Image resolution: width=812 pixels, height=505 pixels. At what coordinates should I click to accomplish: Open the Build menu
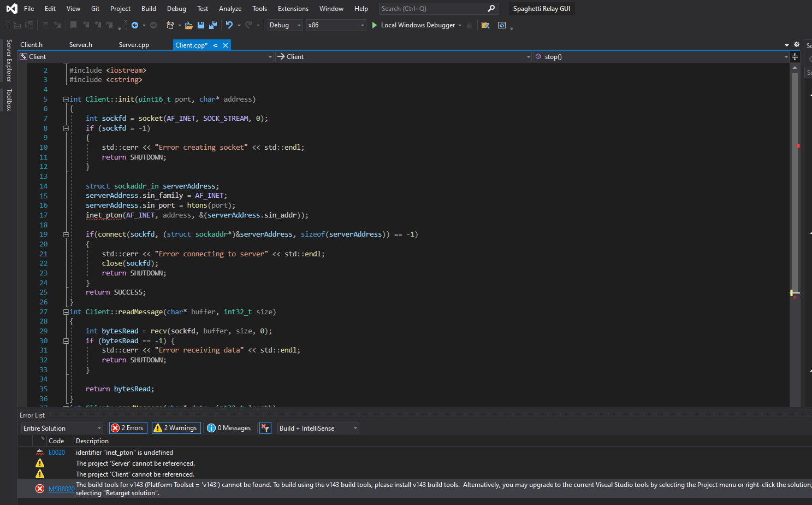click(149, 8)
